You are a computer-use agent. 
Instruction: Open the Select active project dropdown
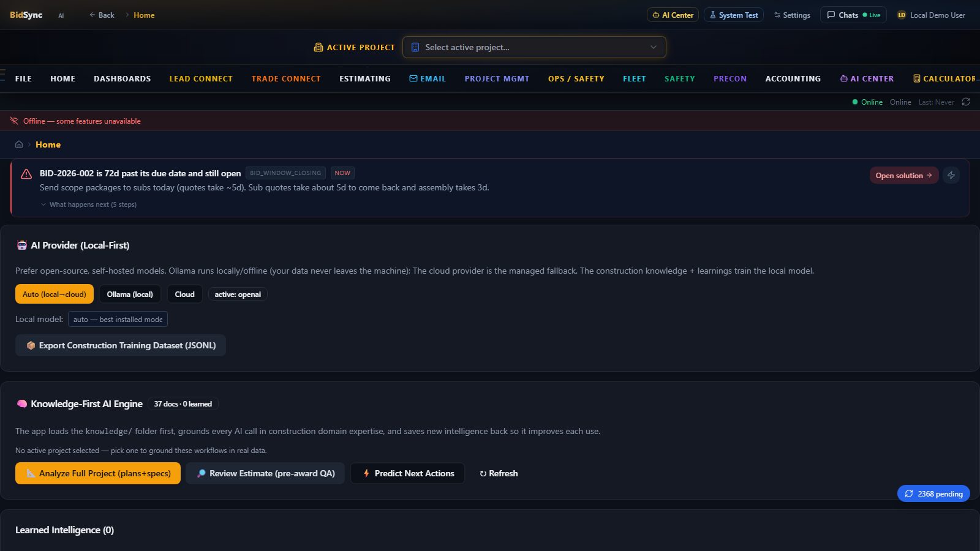534,47
